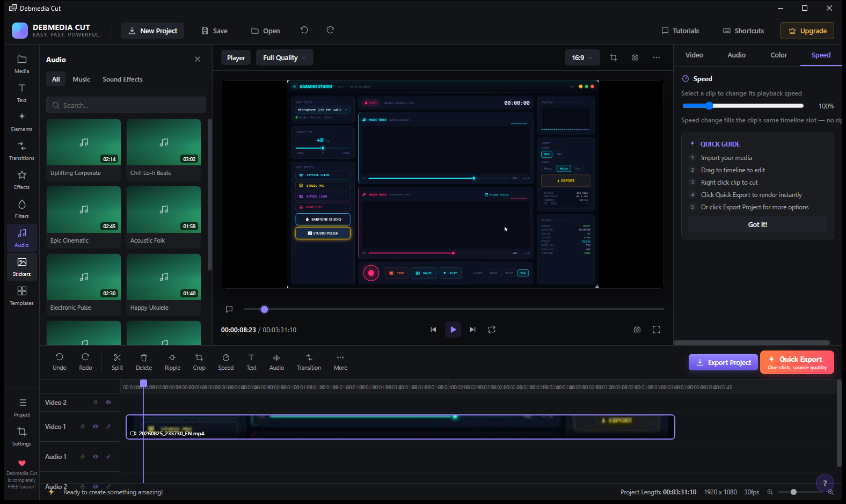Toggle visibility of the Audio 1 track
Image resolution: width=846 pixels, height=504 pixels.
[96, 457]
